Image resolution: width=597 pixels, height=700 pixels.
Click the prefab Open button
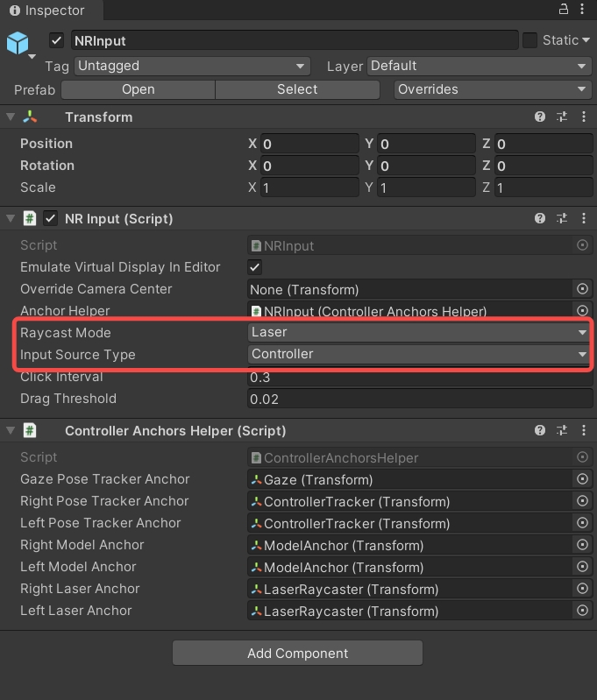(x=138, y=89)
